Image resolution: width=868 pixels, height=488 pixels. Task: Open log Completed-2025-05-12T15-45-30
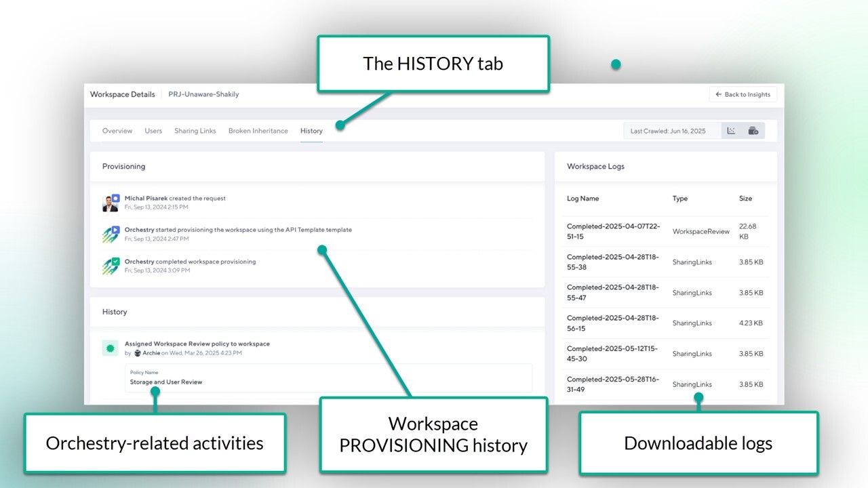[x=612, y=354]
